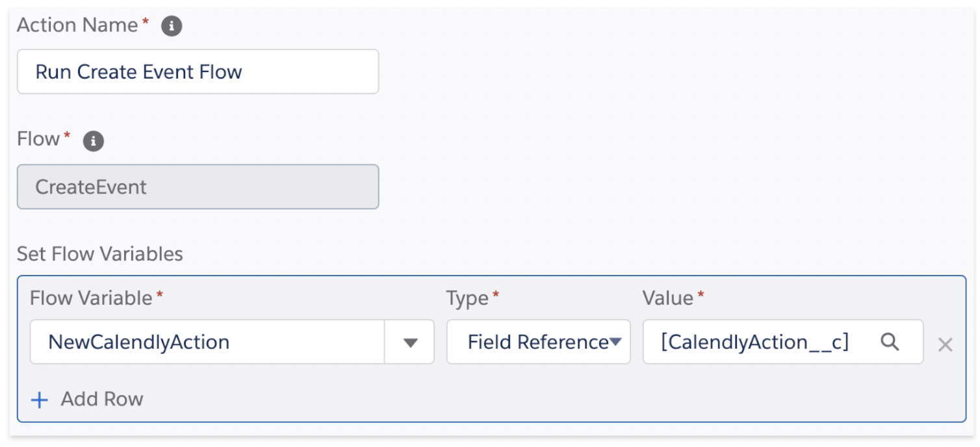The width and height of the screenshot is (980, 447).
Task: Click the plus icon next to Add Row
Action: click(x=40, y=400)
